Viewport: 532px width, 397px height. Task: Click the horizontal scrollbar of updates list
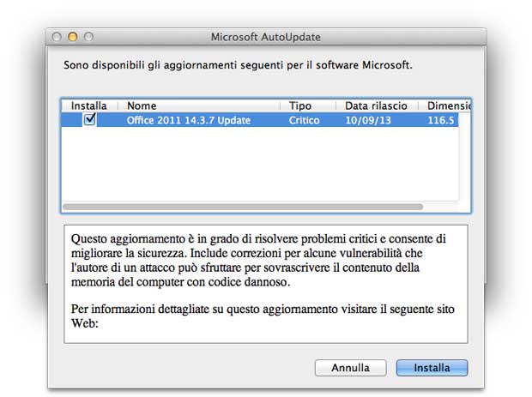click(x=243, y=207)
